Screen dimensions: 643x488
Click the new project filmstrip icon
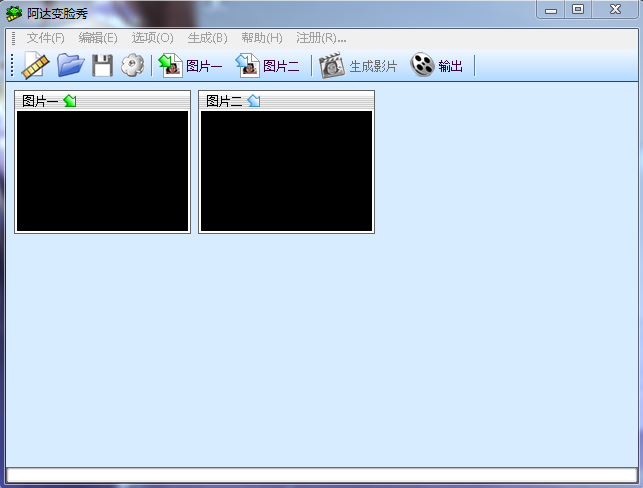tap(36, 65)
